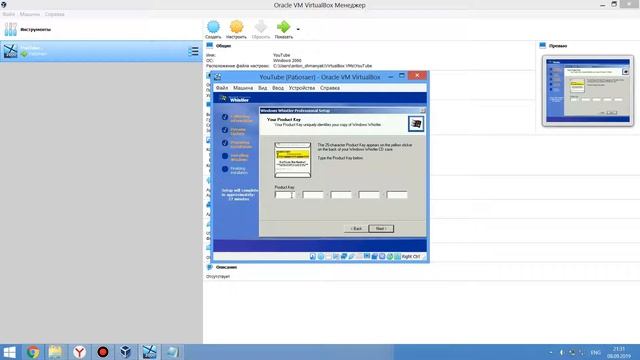Open the Инструменты tools entry

click(101, 29)
